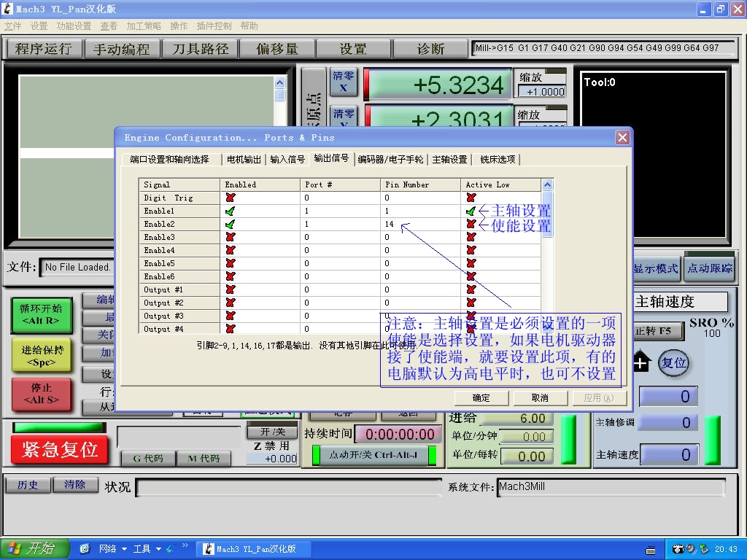Open the 主轴设置 tab
This screenshot has height=560, width=747.
pyautogui.click(x=449, y=160)
